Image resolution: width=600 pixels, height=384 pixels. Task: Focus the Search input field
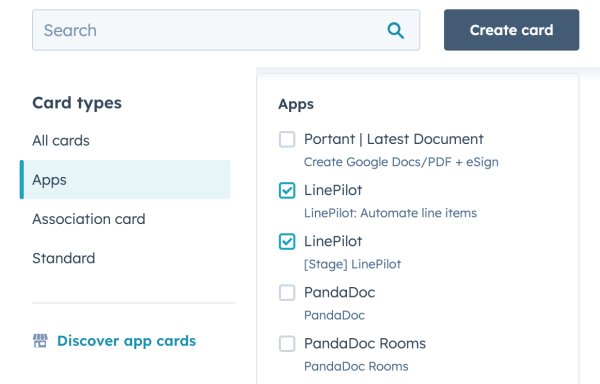(226, 30)
